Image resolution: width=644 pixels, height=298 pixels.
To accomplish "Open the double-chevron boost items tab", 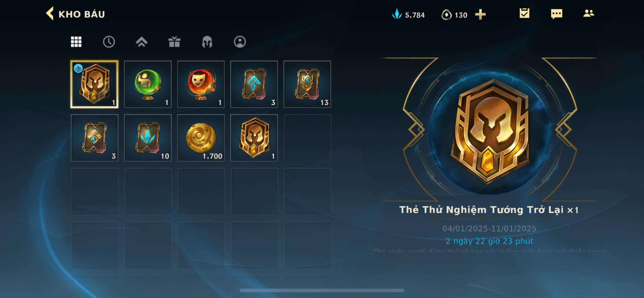I will point(142,42).
